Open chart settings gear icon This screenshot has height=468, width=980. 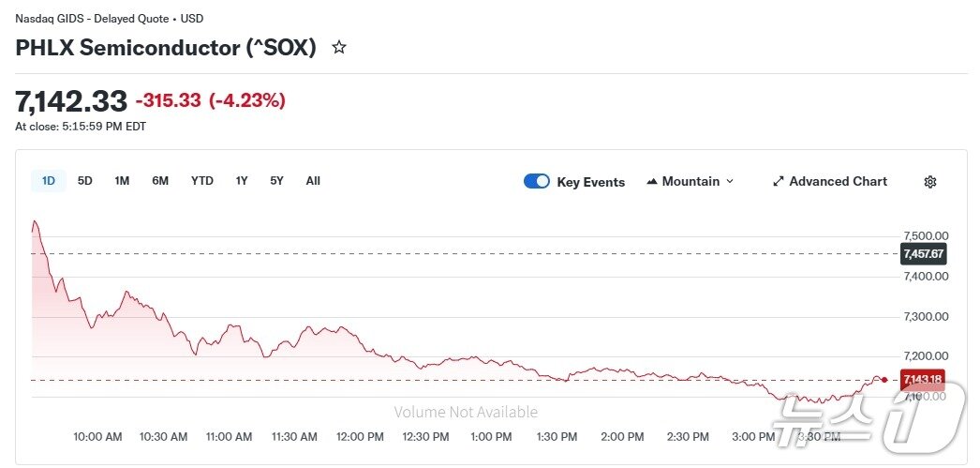click(x=929, y=182)
